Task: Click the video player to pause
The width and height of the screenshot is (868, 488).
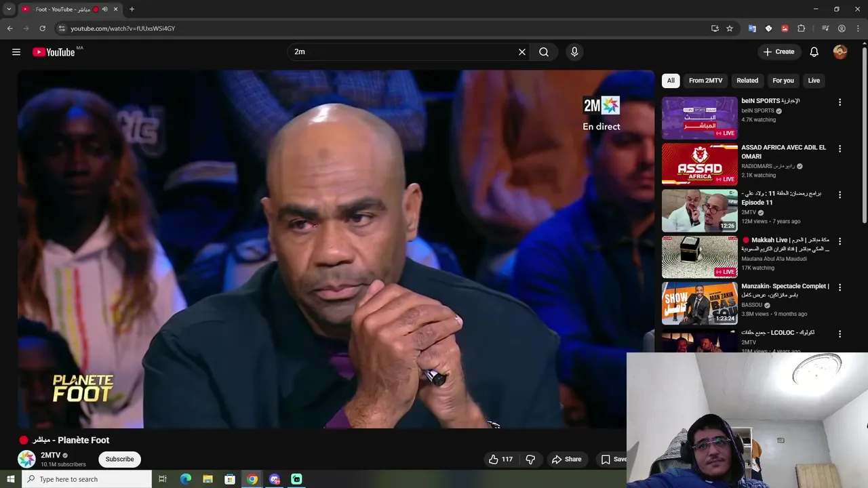Action: coord(336,249)
